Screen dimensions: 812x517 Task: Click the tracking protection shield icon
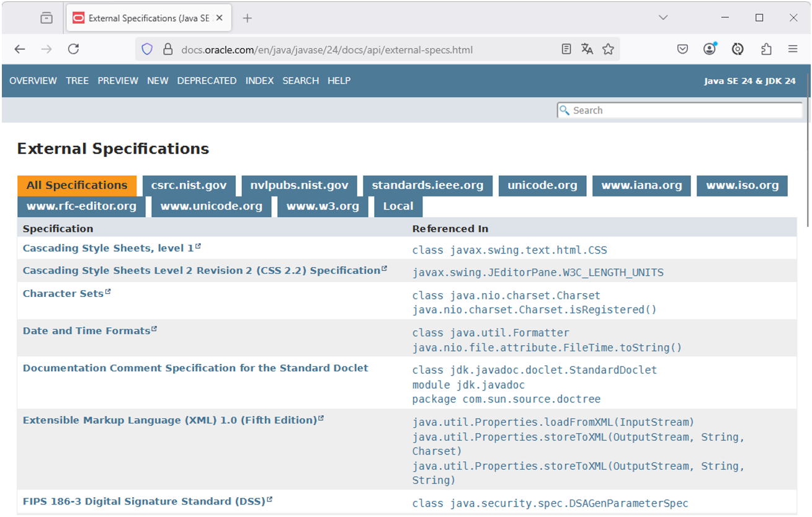(x=147, y=49)
